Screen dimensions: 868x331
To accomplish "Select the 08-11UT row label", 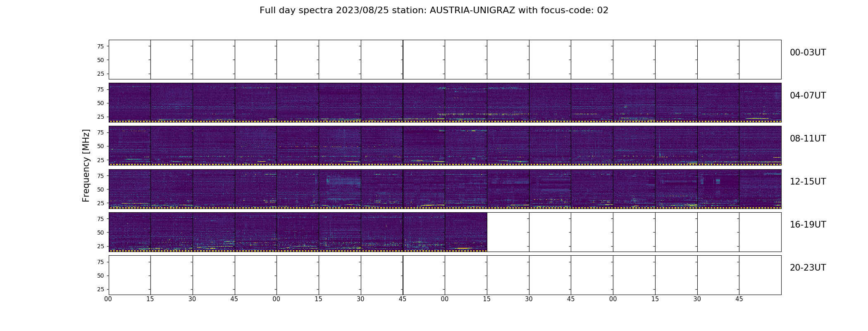I will tap(808, 139).
